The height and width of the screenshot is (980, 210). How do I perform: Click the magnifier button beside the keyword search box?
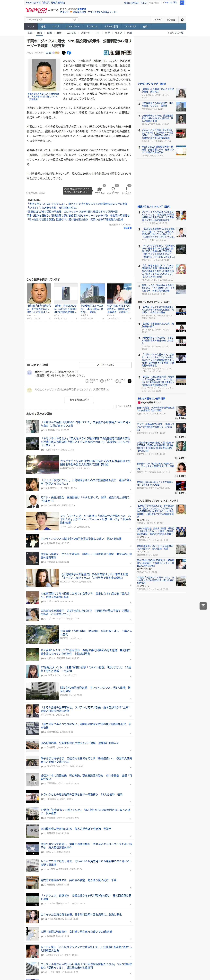[75, 19]
